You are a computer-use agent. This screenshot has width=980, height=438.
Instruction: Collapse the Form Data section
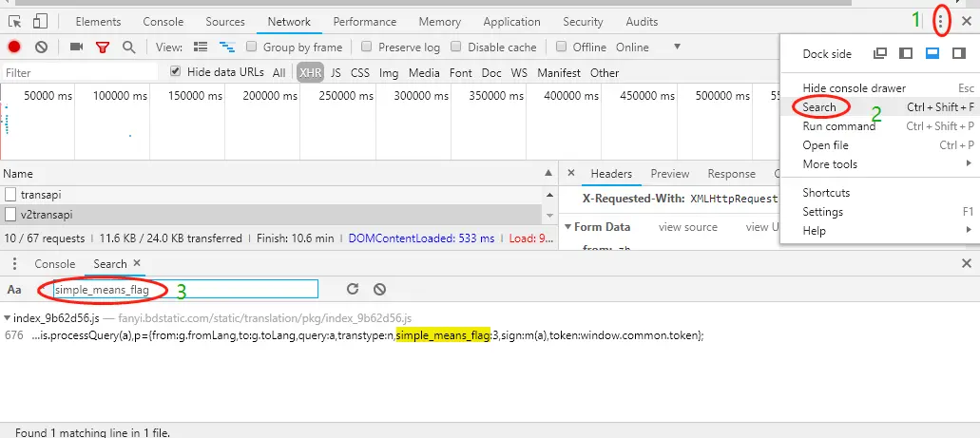(x=567, y=227)
